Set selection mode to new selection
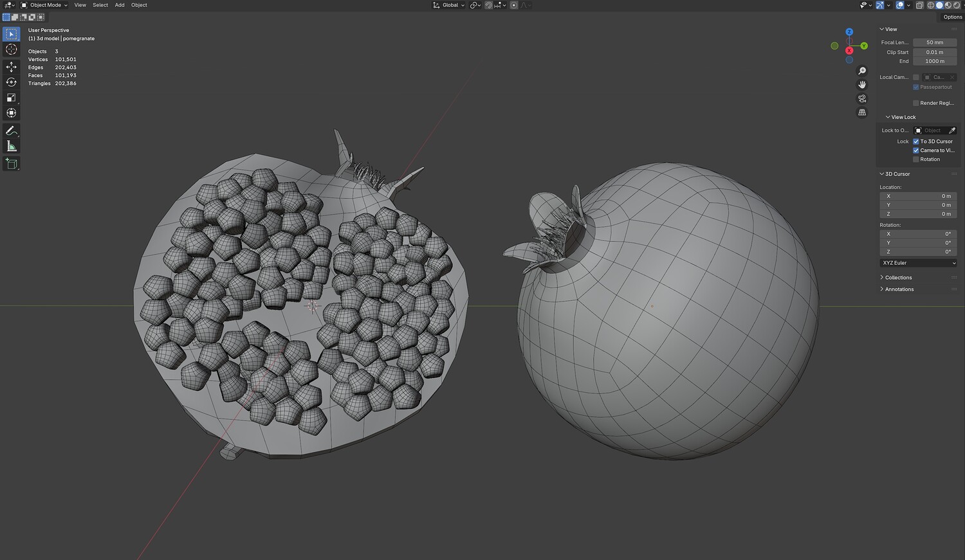Image resolution: width=965 pixels, height=560 pixels. (x=6, y=17)
